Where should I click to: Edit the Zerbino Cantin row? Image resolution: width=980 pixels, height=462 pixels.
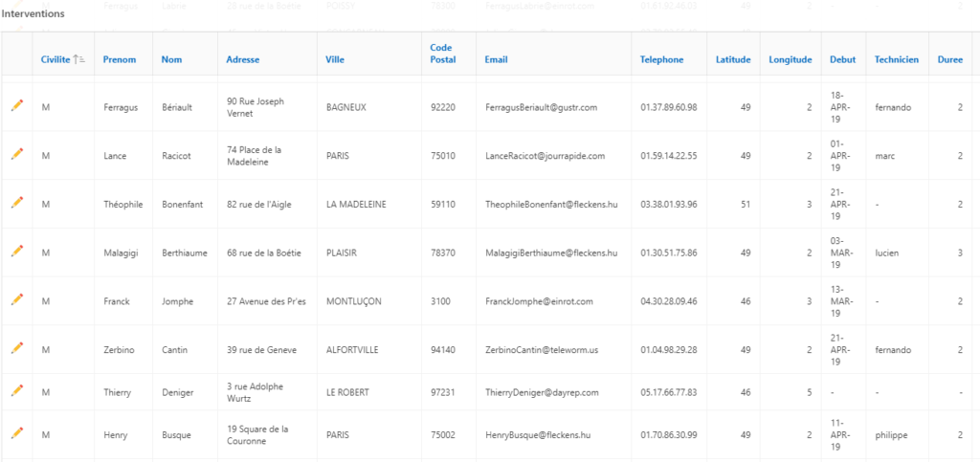(17, 348)
